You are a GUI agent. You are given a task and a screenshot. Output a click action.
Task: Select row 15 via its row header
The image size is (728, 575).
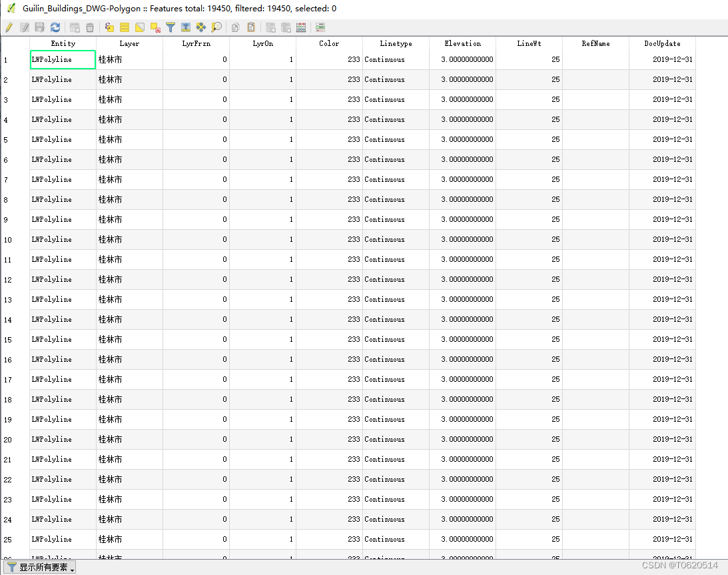tap(15, 340)
